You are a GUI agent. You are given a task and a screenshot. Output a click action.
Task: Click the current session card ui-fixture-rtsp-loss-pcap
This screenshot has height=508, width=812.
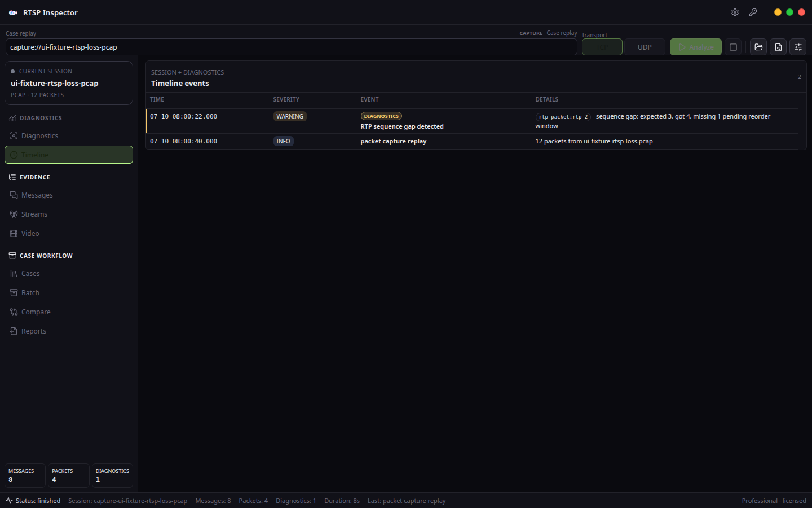point(69,83)
